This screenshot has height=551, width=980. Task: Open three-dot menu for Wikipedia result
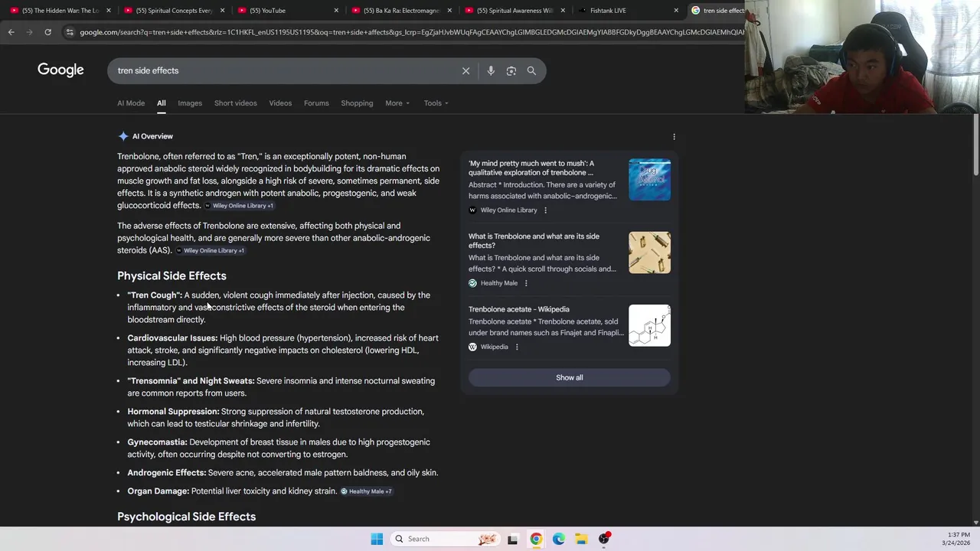point(517,347)
